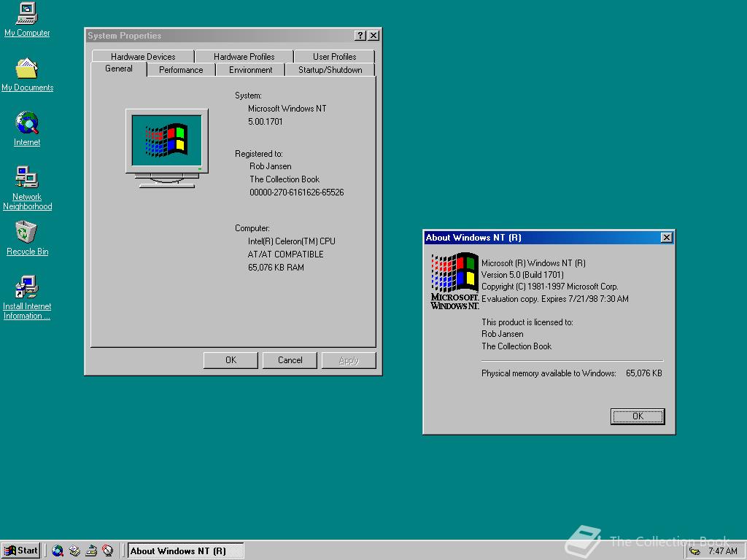Open the User Profiles tab
This screenshot has width=747, height=560.
334,56
